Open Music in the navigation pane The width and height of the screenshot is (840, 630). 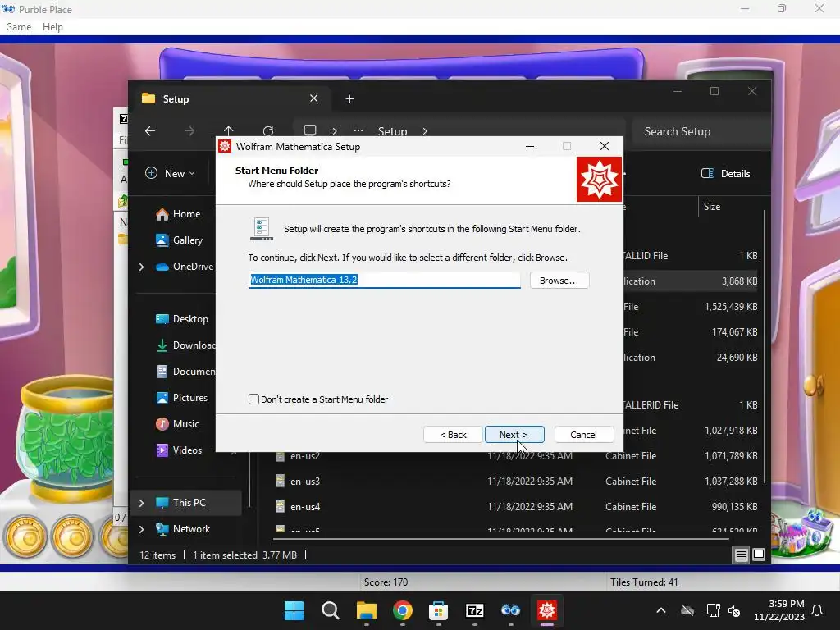(178, 424)
